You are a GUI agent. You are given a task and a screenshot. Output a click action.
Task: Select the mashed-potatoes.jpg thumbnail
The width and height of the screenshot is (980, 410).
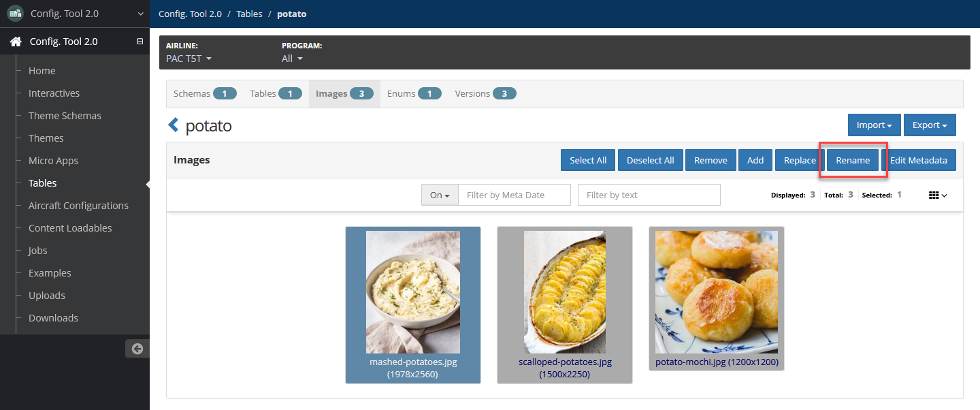pos(413,291)
